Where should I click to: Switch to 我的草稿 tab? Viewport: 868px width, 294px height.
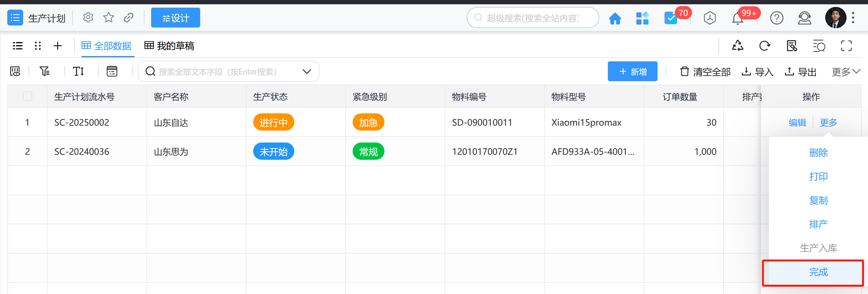click(169, 46)
